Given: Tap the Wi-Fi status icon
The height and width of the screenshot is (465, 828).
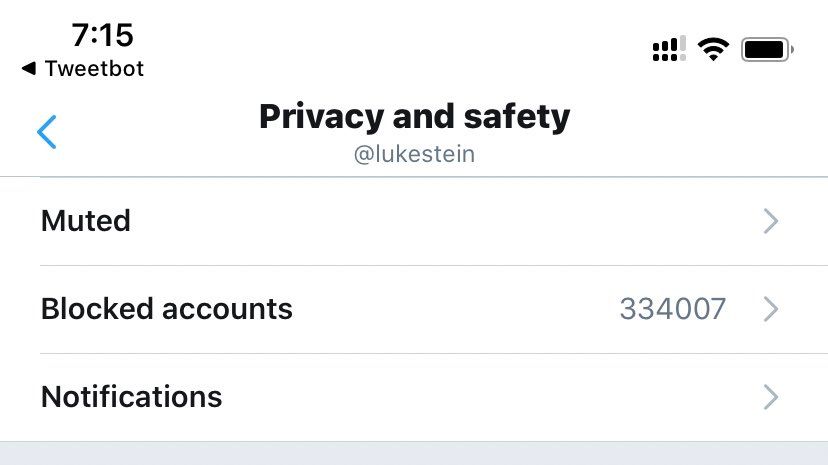Looking at the screenshot, I should tap(714, 49).
